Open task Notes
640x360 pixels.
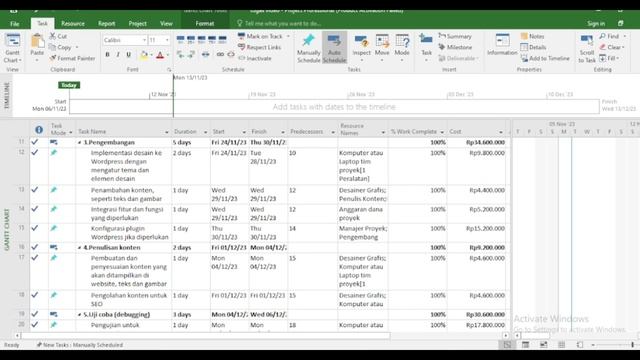pyautogui.click(x=532, y=36)
